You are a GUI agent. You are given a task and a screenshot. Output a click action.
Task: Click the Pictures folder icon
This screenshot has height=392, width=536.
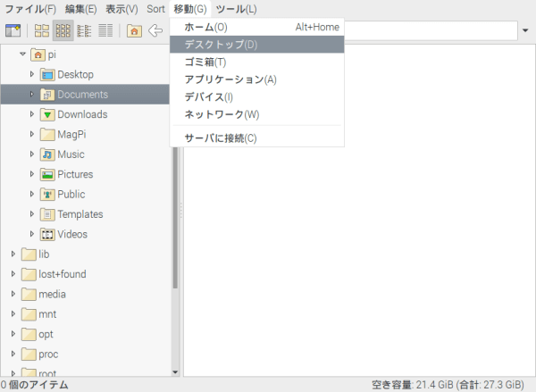pos(47,174)
